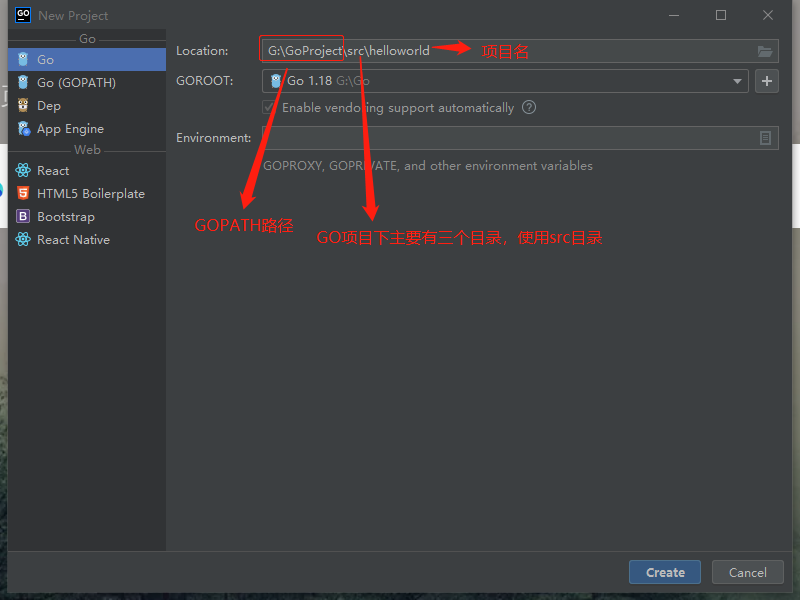The image size is (800, 600).
Task: Add a new GOROOT SDK with plus button
Action: tap(767, 81)
